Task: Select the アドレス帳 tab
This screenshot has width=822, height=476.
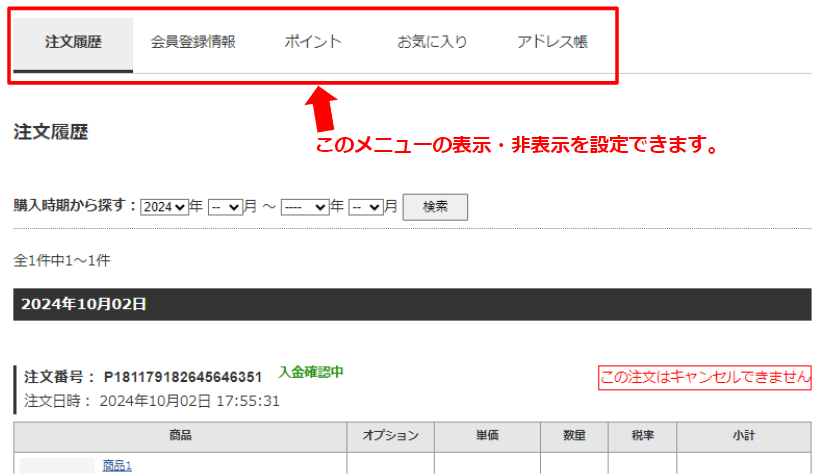Action: click(x=552, y=42)
